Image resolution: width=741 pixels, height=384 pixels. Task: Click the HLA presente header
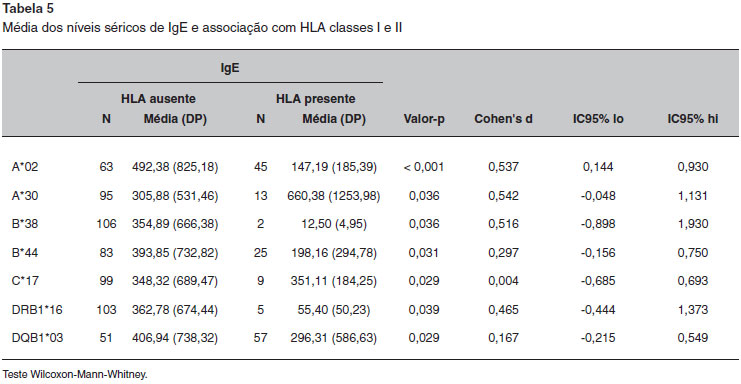click(x=316, y=99)
